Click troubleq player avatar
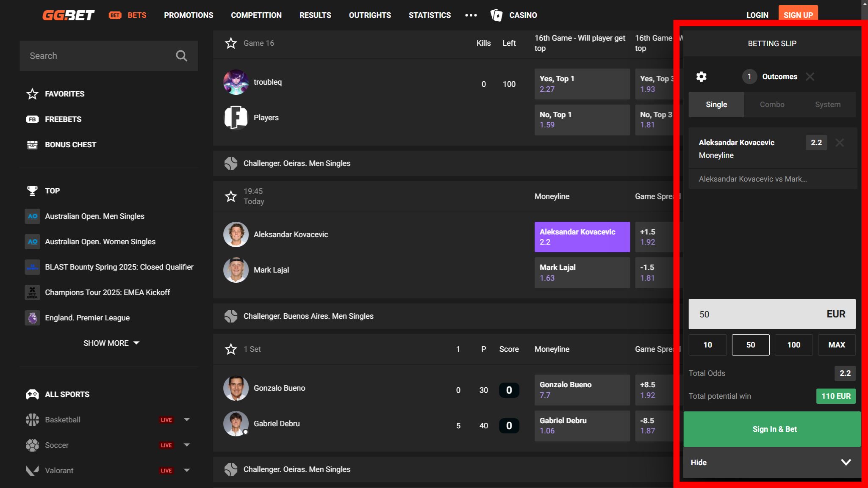868x488 pixels. pyautogui.click(x=236, y=82)
